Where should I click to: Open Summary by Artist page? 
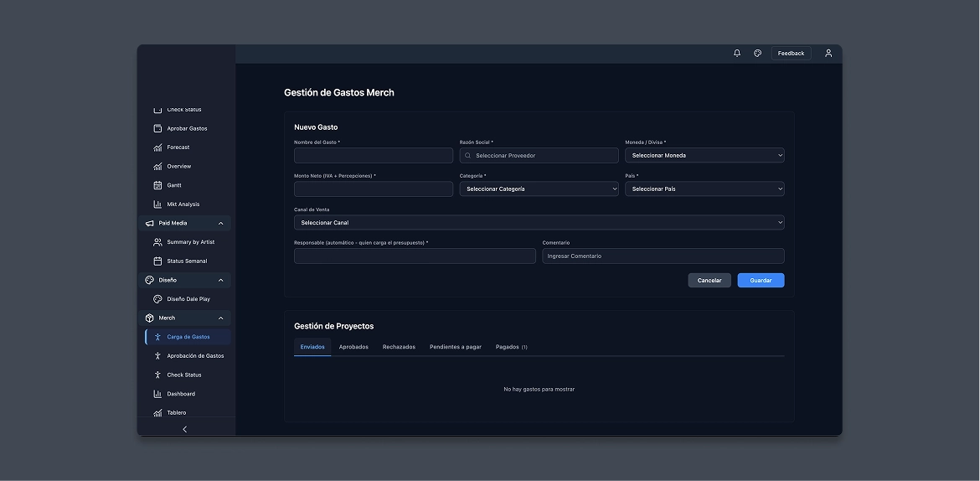tap(190, 242)
